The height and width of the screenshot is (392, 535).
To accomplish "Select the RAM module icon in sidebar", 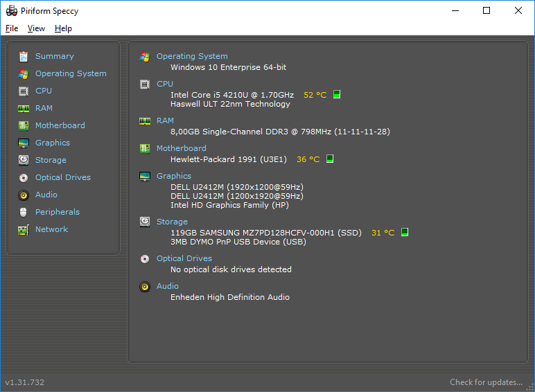I will [23, 109].
